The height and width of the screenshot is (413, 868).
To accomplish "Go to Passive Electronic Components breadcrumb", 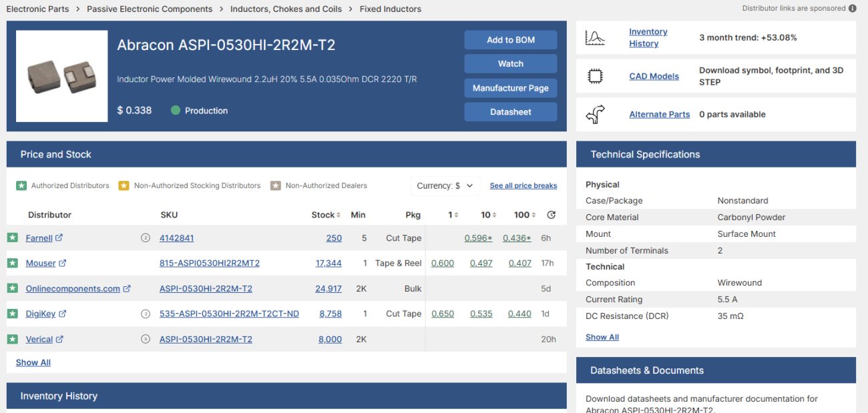I will coord(150,9).
